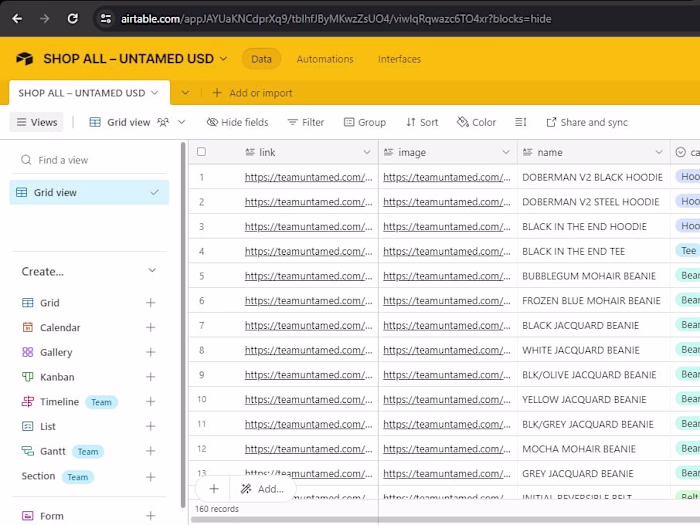Screen dimensions: 700x525
Task: Select BLACK IN THE END TEE cell
Action: click(593, 251)
